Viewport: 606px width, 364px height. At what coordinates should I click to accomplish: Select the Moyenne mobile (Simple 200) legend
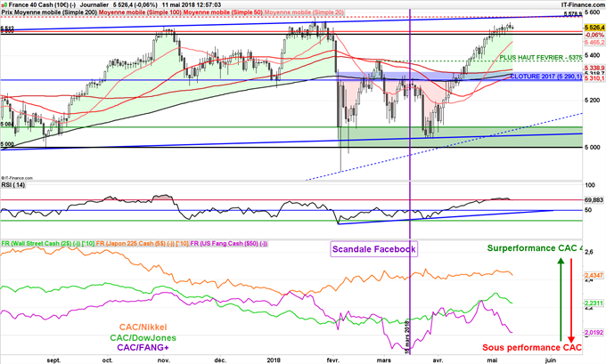55,12
